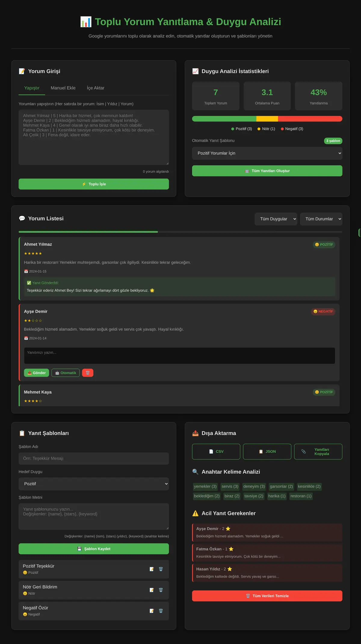361x644 pixels.
Task: Click Tüm Verileri Temizle button
Action: (267, 596)
